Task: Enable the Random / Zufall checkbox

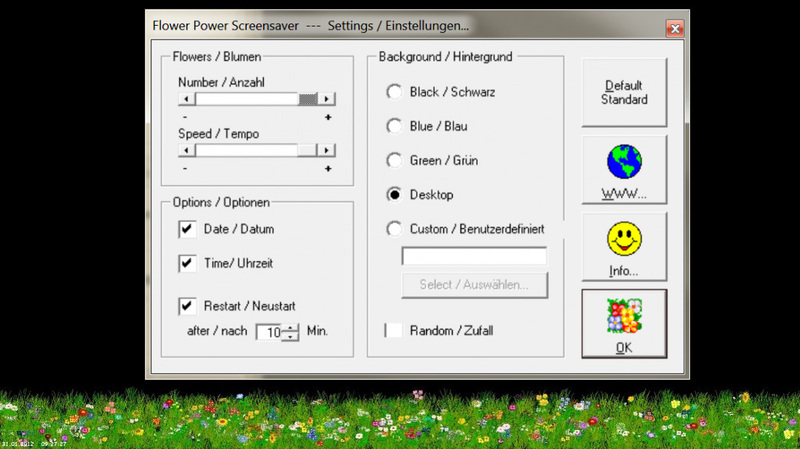Action: (x=393, y=330)
